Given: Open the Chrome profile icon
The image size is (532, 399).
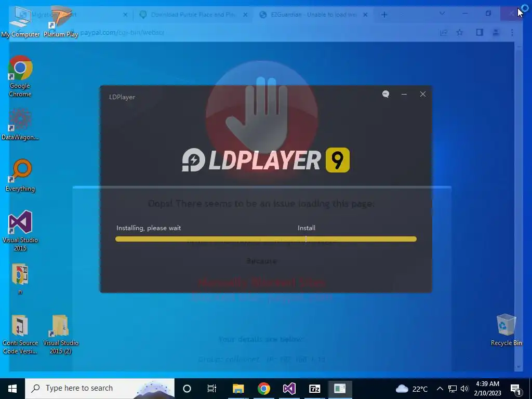Looking at the screenshot, I should coord(496,33).
